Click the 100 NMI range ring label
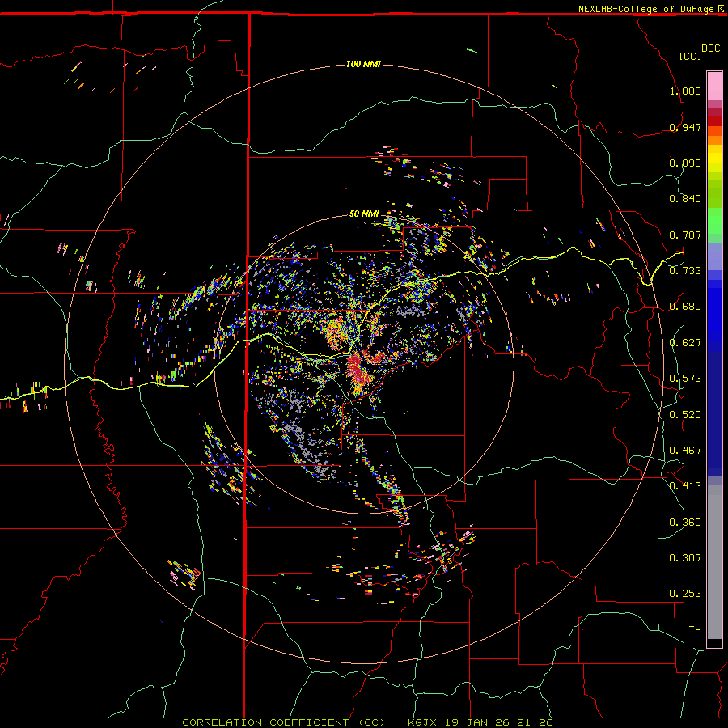The height and width of the screenshot is (728, 728). pos(363,64)
